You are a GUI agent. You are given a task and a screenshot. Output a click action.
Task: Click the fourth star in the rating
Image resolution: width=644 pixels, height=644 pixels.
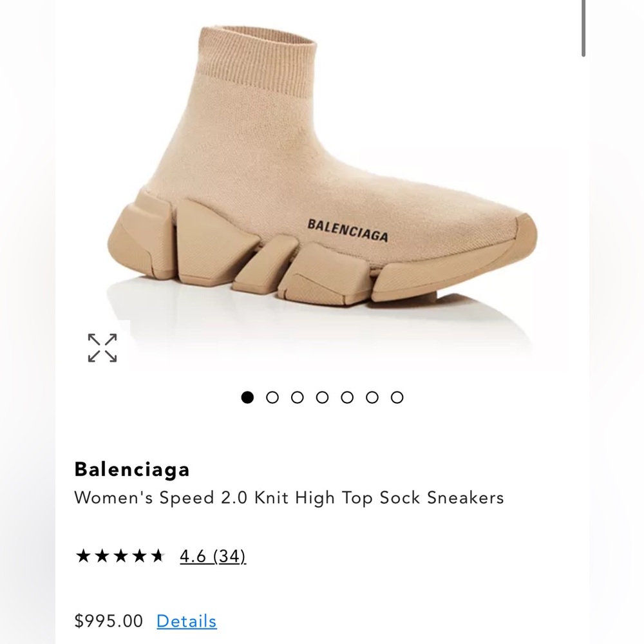pos(140,554)
